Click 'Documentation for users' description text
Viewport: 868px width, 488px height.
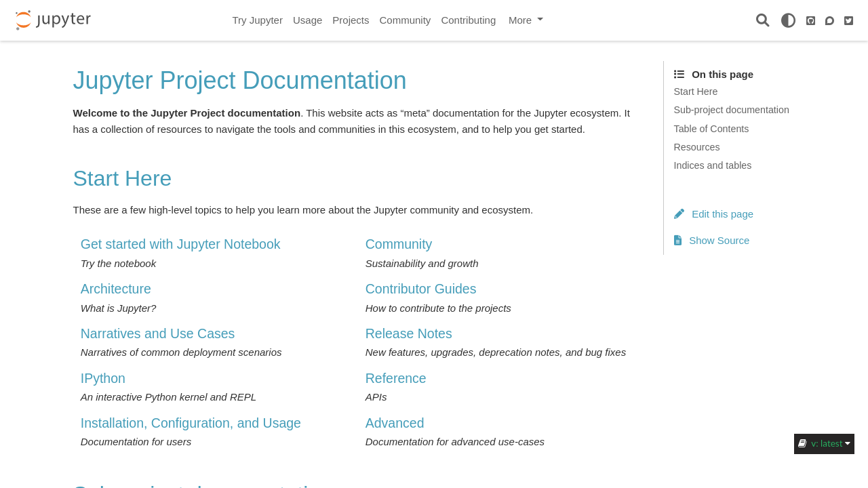click(x=136, y=442)
